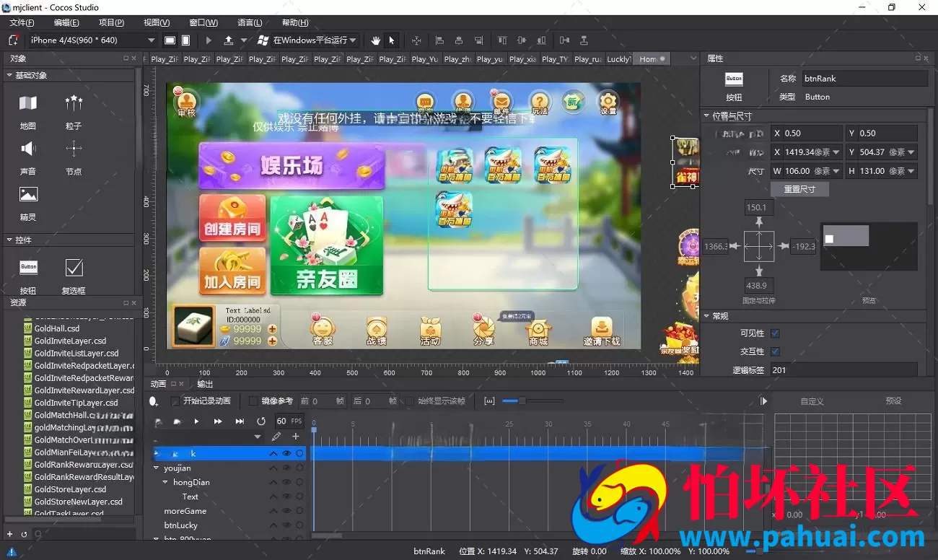The width and height of the screenshot is (938, 560).
Task: Click the align bottom toolbar icon
Action: 542,40
